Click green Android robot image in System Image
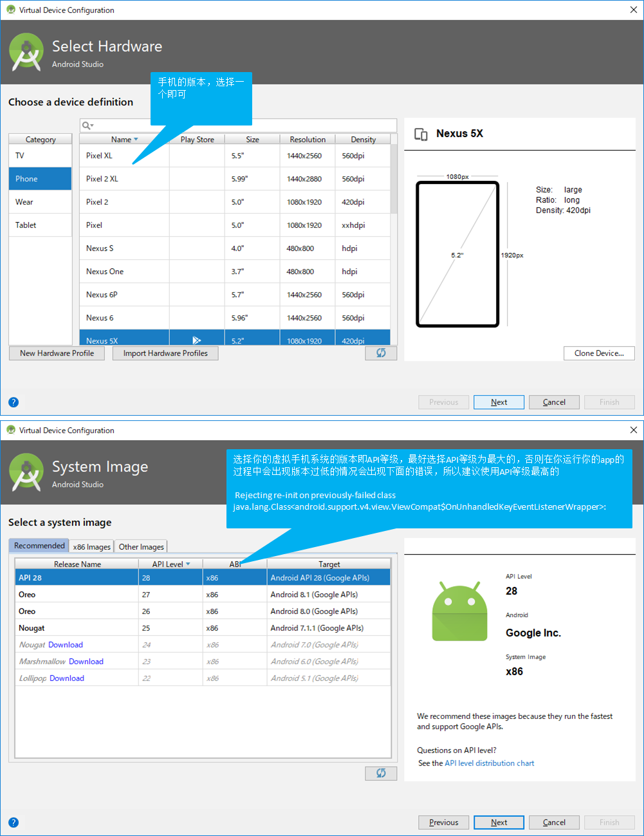This screenshot has width=644, height=836. (460, 611)
